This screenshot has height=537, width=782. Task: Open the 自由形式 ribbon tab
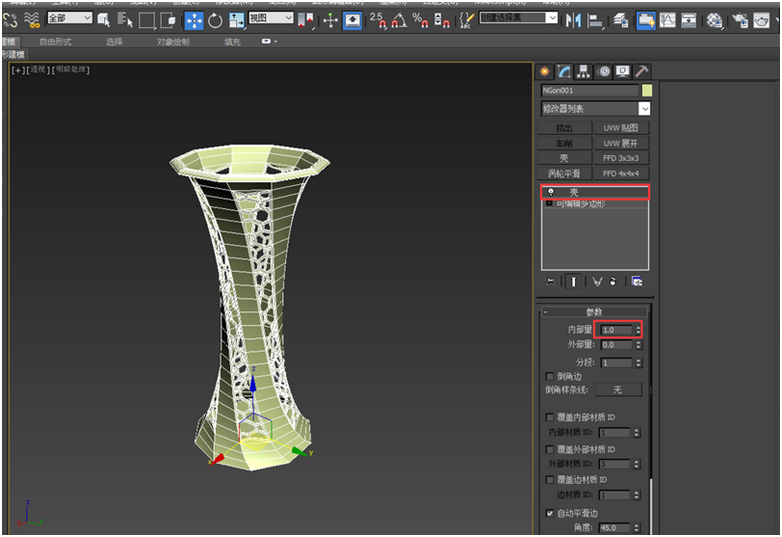tap(55, 42)
